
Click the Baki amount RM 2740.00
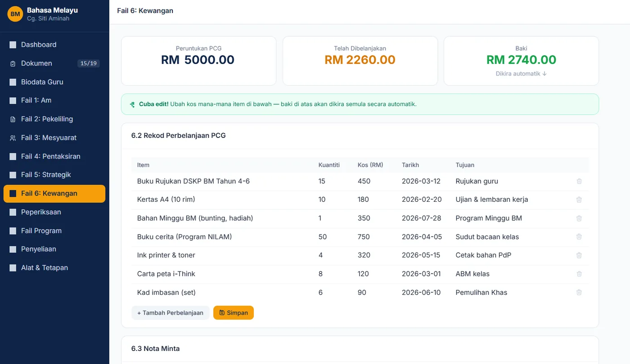[521, 60]
